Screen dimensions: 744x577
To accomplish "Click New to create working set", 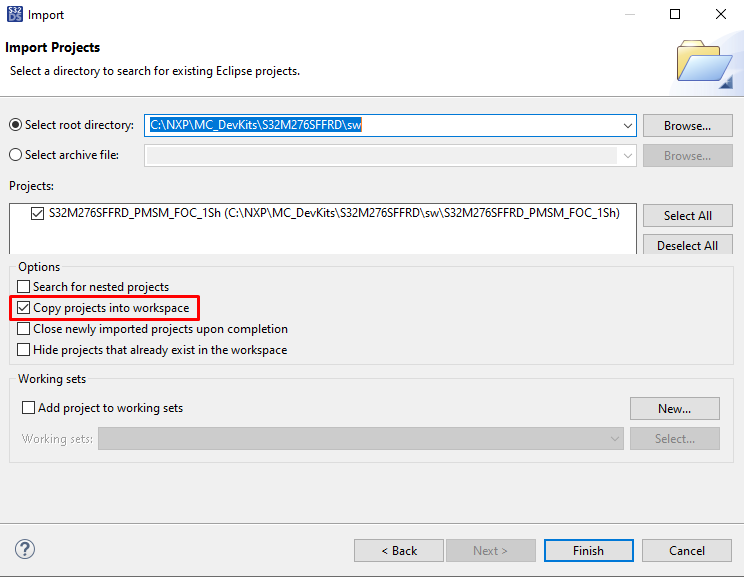I will 674,408.
